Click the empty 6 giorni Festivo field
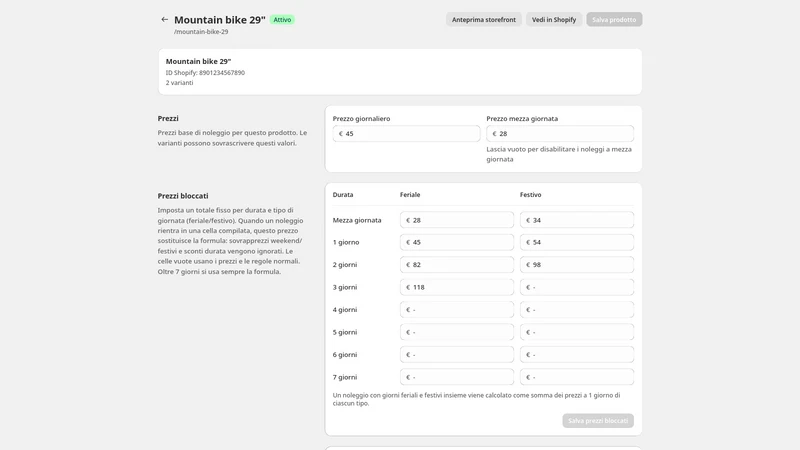 [x=577, y=355]
